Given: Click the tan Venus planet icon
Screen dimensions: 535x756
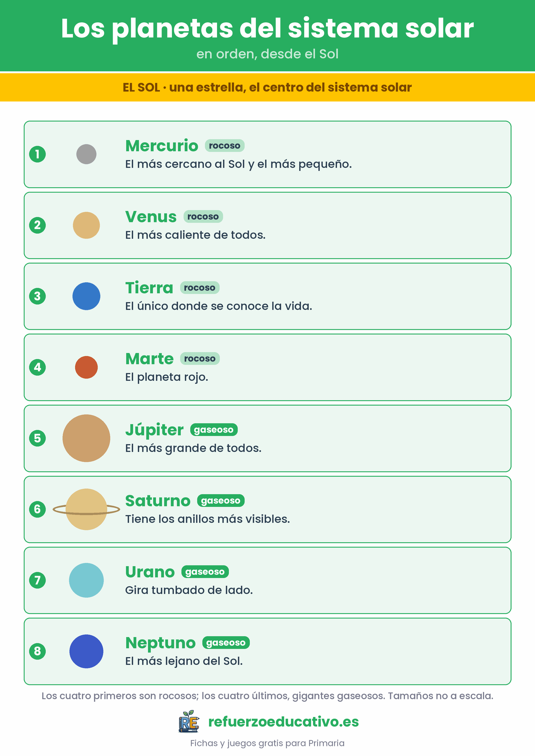Looking at the screenshot, I should [x=86, y=225].
